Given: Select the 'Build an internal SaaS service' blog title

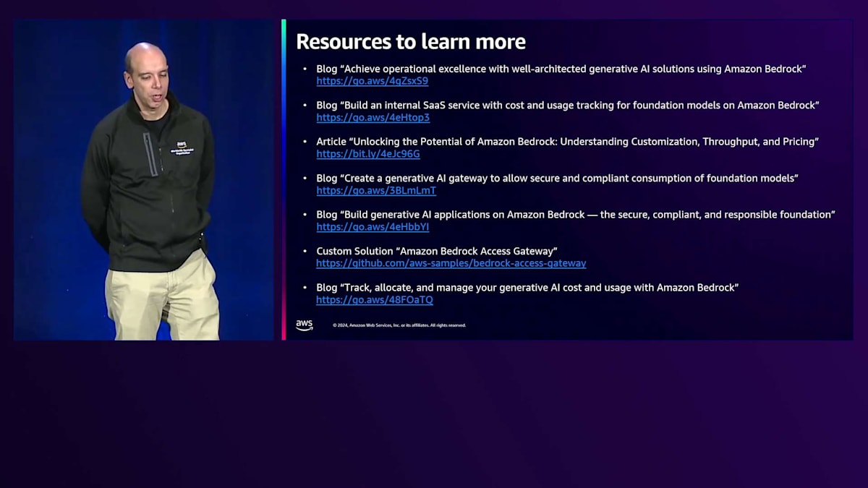Looking at the screenshot, I should (x=568, y=105).
